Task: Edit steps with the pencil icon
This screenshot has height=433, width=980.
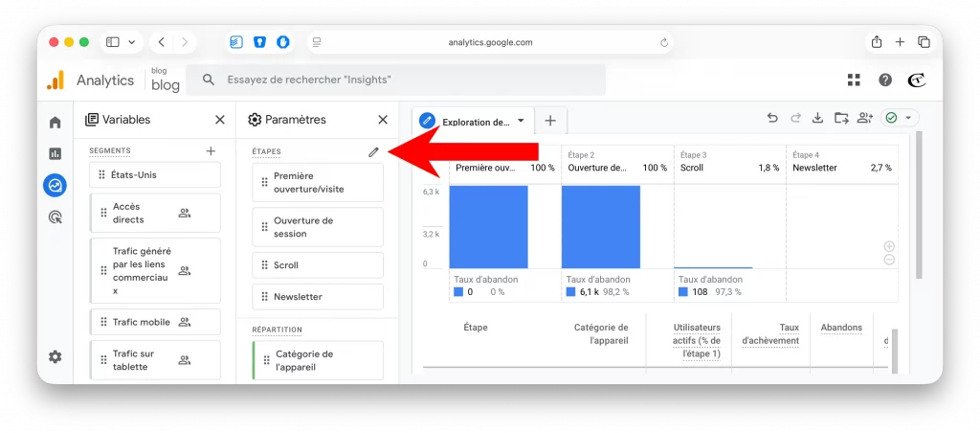Action: [x=374, y=151]
